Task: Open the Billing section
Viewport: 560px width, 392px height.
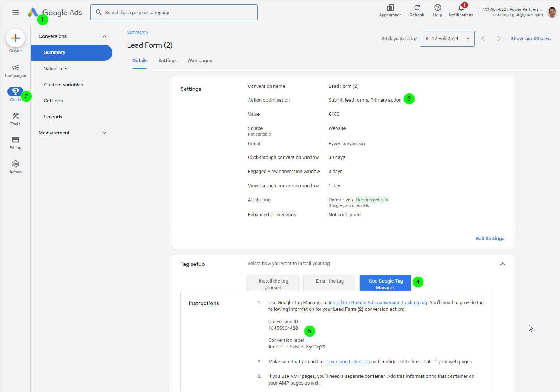Action: point(15,143)
